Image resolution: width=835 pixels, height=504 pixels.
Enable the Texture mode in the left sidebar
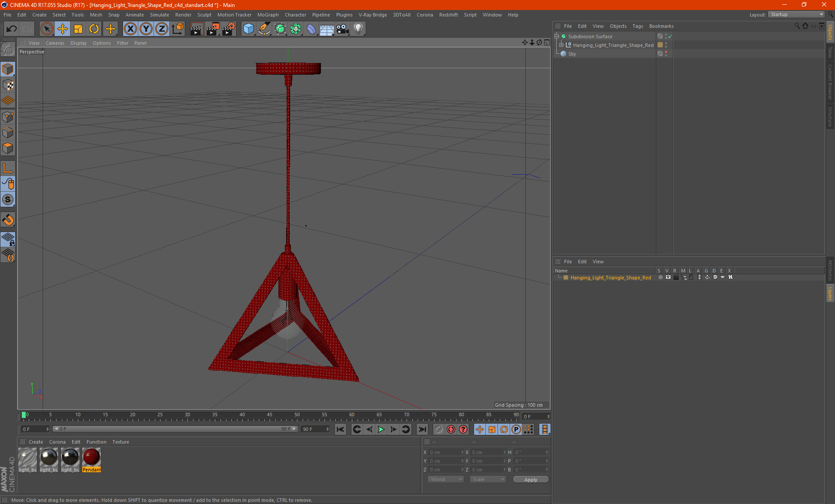(x=8, y=85)
